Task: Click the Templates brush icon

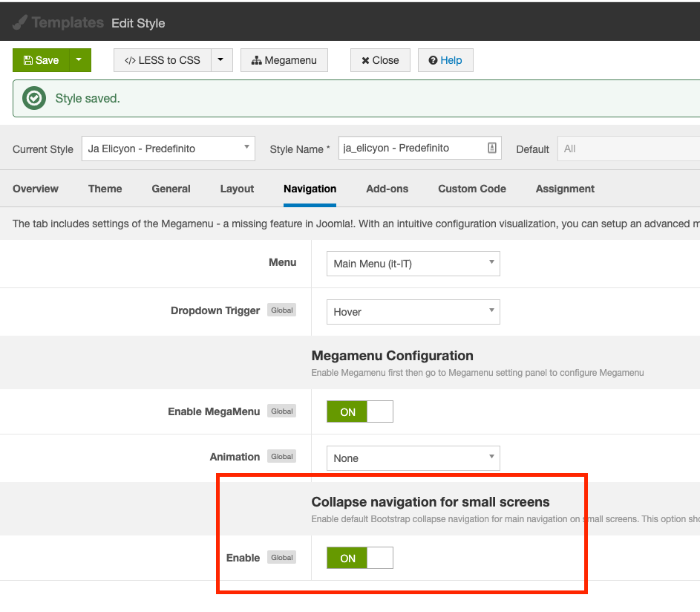Action: [20, 22]
